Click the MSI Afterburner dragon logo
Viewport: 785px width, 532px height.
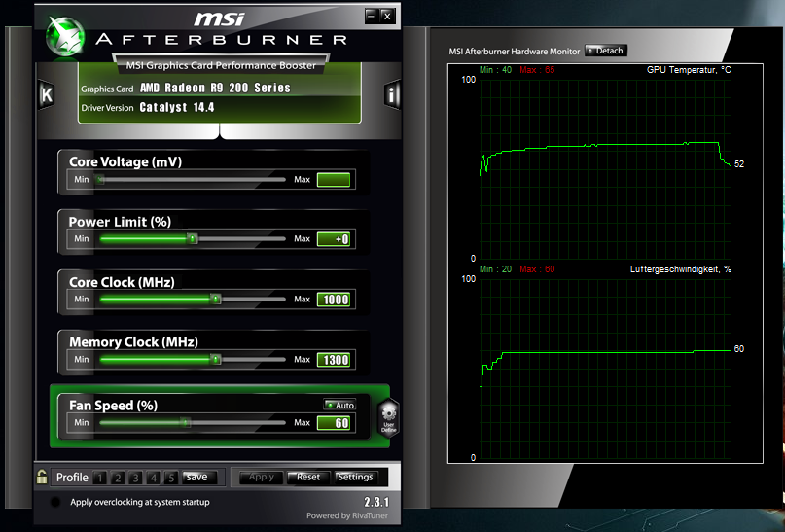pyautogui.click(x=65, y=37)
